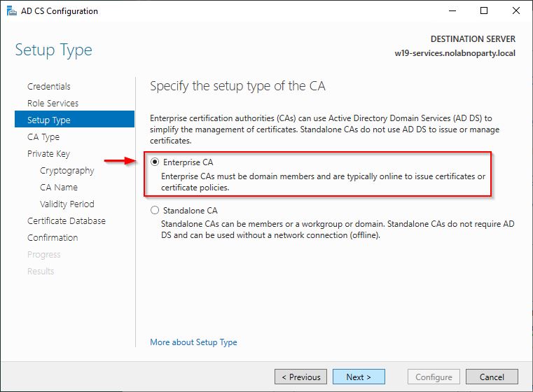Open the Validity Period sub-step
Screen dimensions: 533x392
click(67, 204)
